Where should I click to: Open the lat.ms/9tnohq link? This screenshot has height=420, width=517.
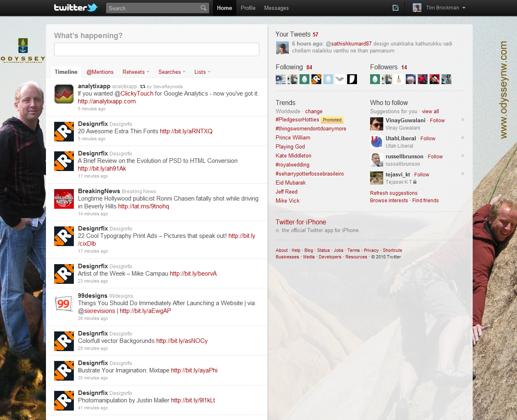tap(144, 206)
